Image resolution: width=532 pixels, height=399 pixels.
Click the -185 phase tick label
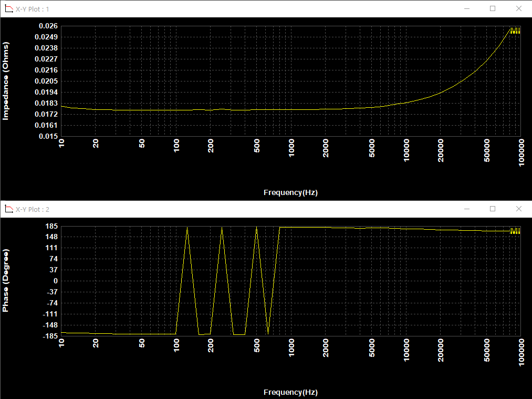[50, 336]
